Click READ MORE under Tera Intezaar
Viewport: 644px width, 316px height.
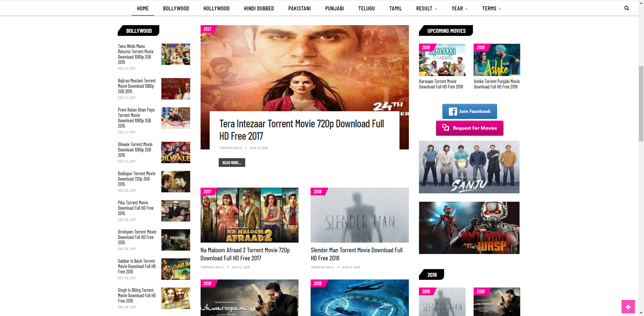point(232,163)
